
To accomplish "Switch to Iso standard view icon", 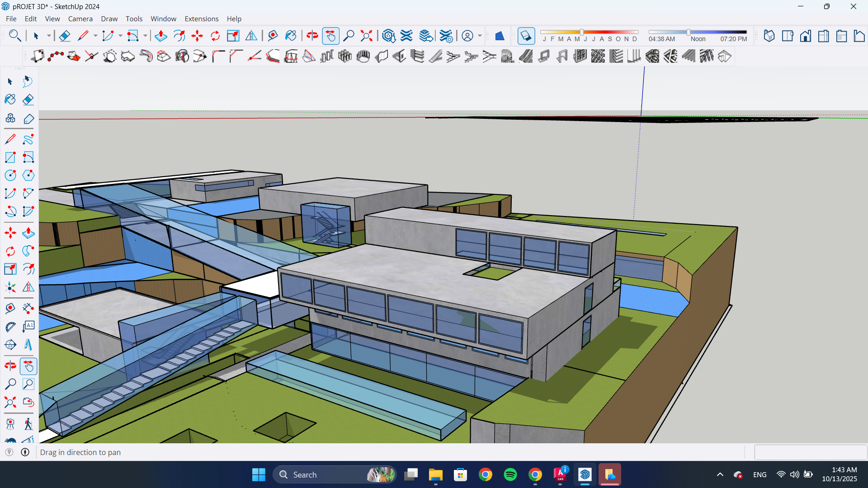I will point(769,36).
